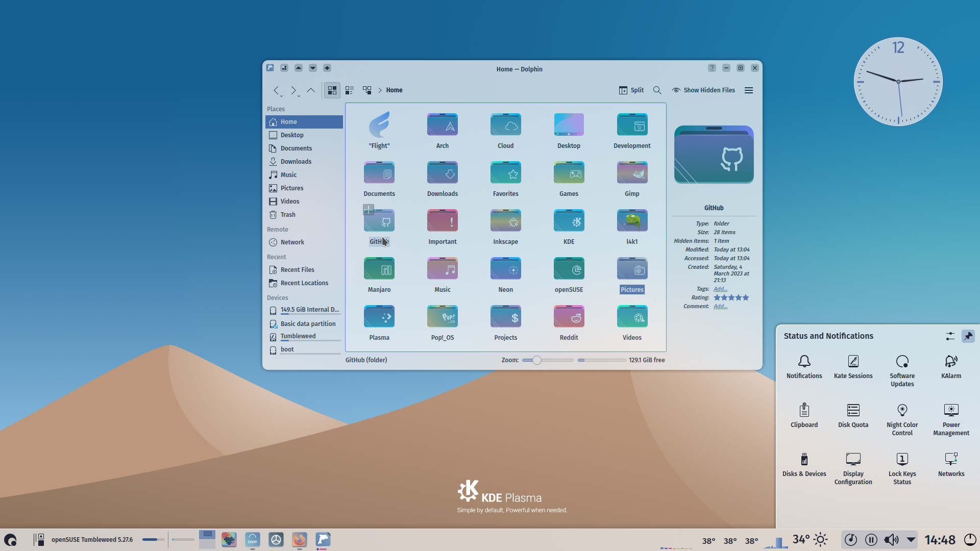Open Notifications in Status panel
This screenshot has width=980, height=551.
[804, 367]
